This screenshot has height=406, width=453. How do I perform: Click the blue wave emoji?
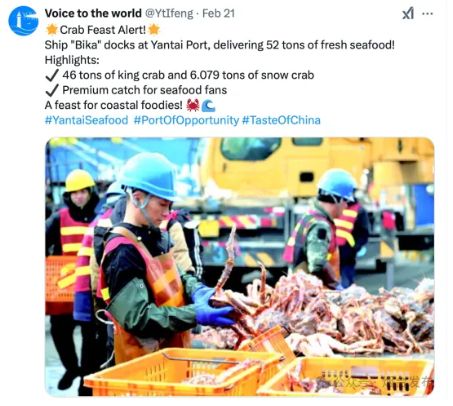[208, 106]
